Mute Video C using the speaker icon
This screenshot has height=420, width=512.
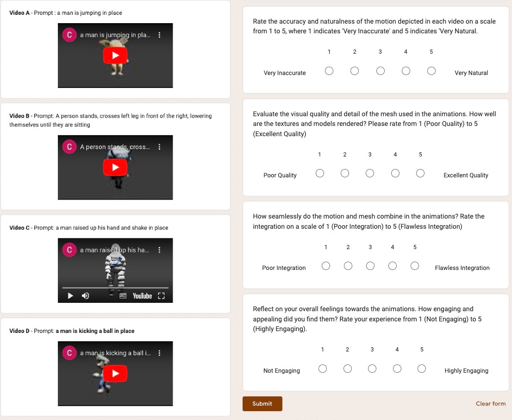tap(86, 296)
